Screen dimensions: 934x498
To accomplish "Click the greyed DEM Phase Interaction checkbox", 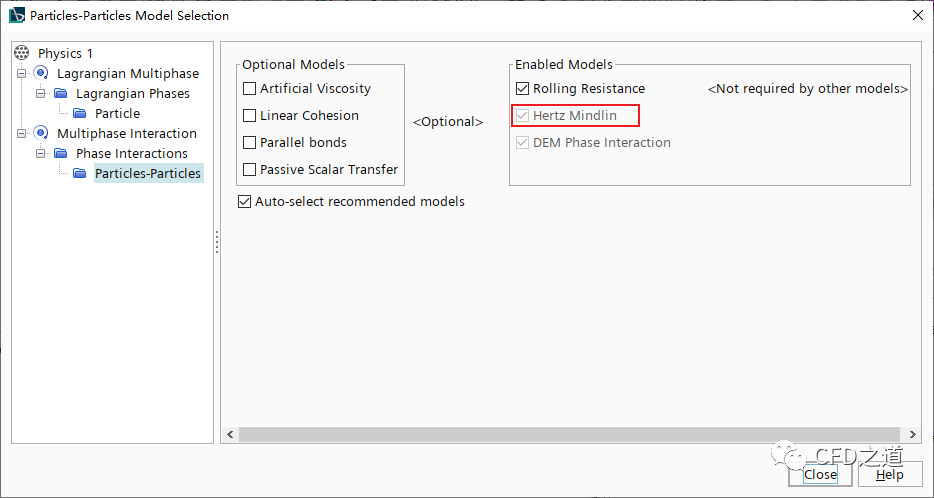I will 522,142.
